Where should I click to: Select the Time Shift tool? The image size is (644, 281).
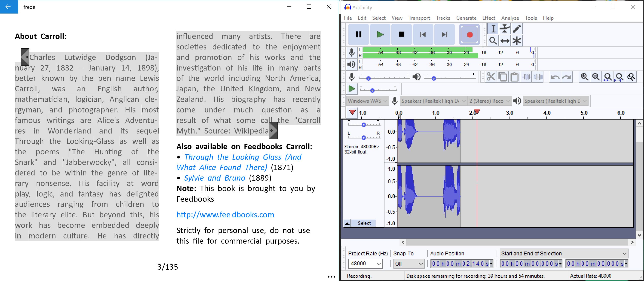tap(505, 41)
